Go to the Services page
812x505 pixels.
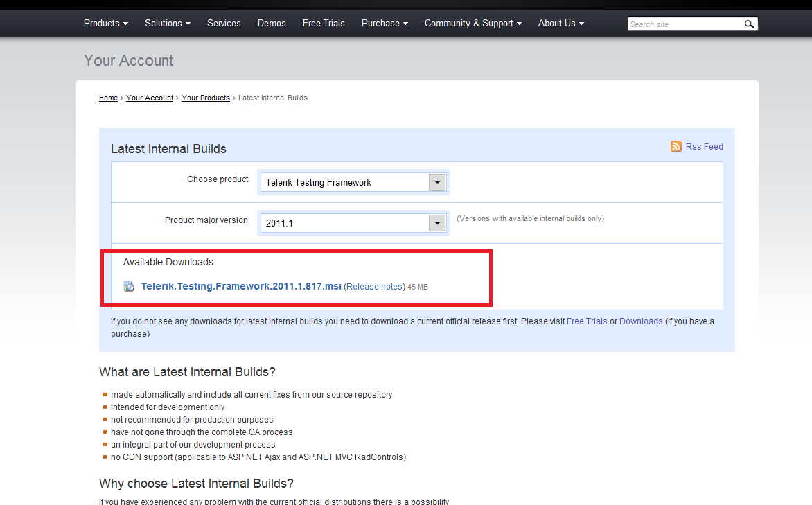tap(224, 24)
